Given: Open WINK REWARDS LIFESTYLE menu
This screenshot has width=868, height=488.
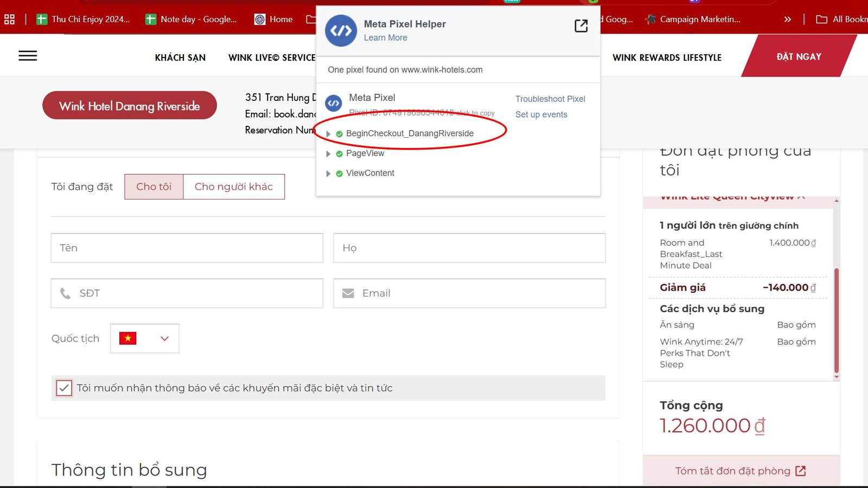Looking at the screenshot, I should (x=667, y=57).
